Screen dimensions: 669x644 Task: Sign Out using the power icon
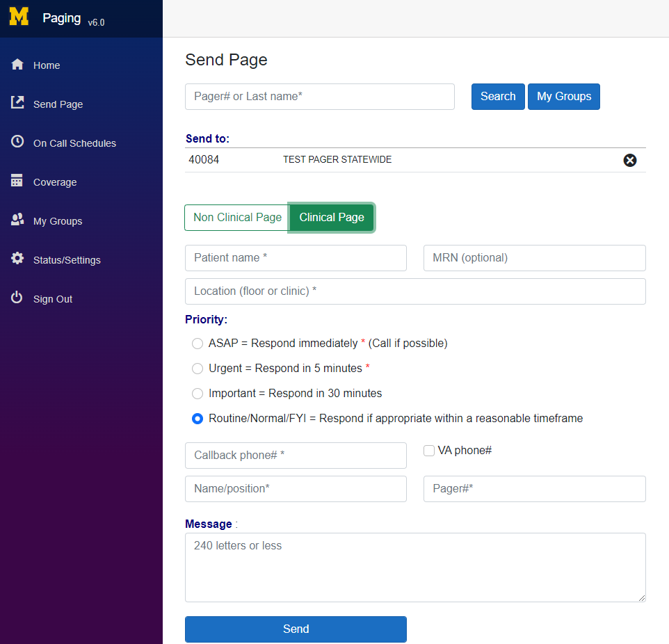click(17, 298)
